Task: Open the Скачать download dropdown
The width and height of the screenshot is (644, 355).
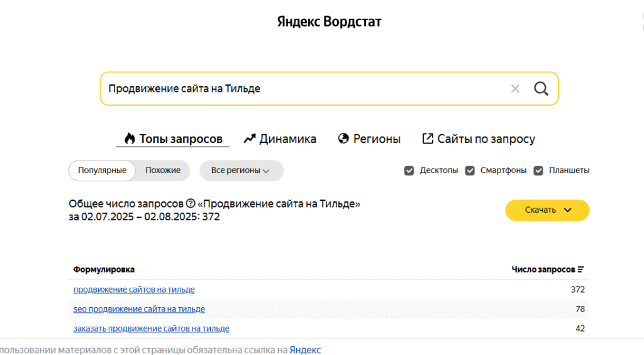Action: 547,210
